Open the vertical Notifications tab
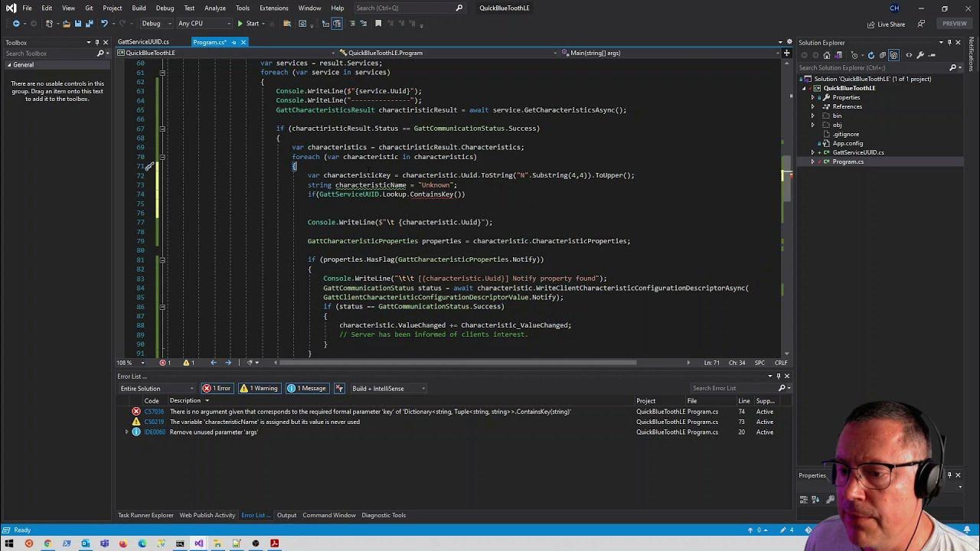Screen dimensions: 980x551 [x=972, y=54]
